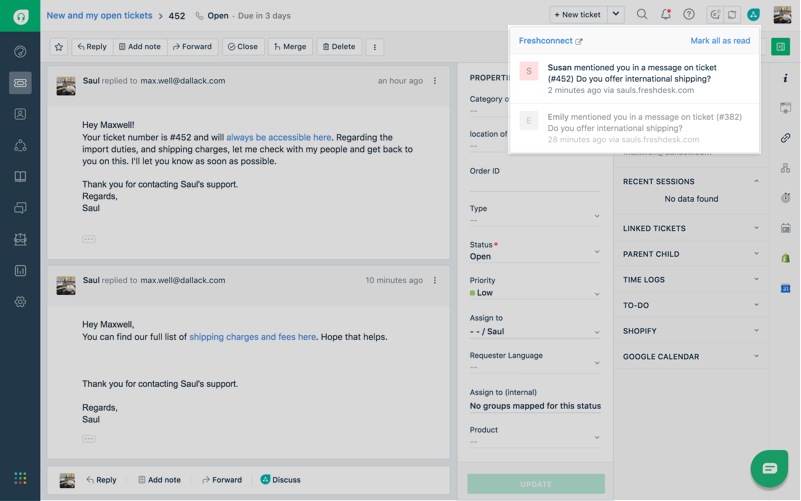Open the info icon in right rail
Viewport: 801px width, 501px height.
click(785, 78)
